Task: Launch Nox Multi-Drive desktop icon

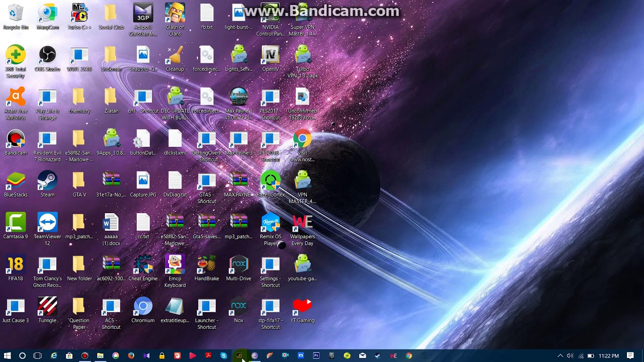Action: [238, 268]
